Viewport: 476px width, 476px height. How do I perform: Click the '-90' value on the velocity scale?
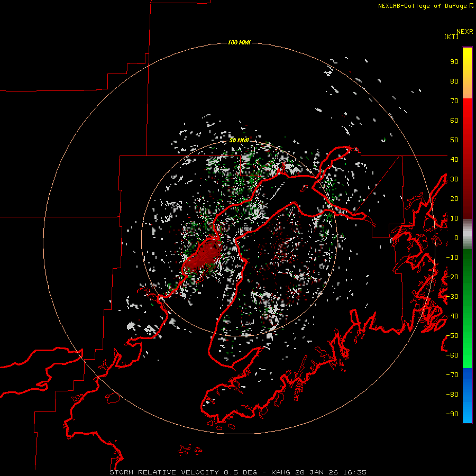(452, 414)
